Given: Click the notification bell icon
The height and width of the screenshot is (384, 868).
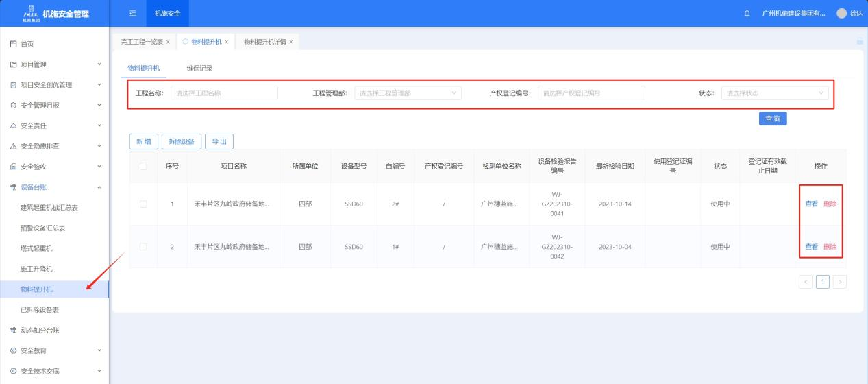Looking at the screenshot, I should (x=747, y=14).
